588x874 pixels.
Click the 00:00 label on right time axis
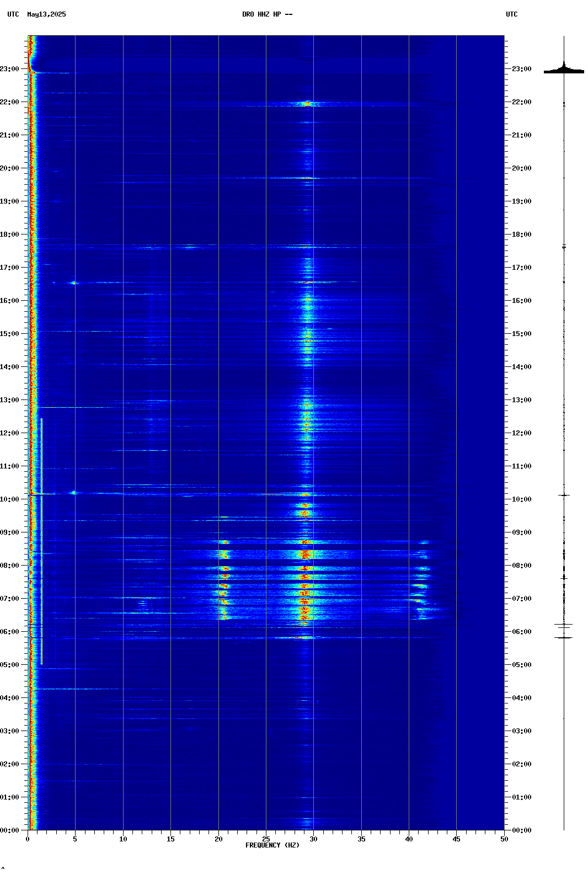click(522, 830)
